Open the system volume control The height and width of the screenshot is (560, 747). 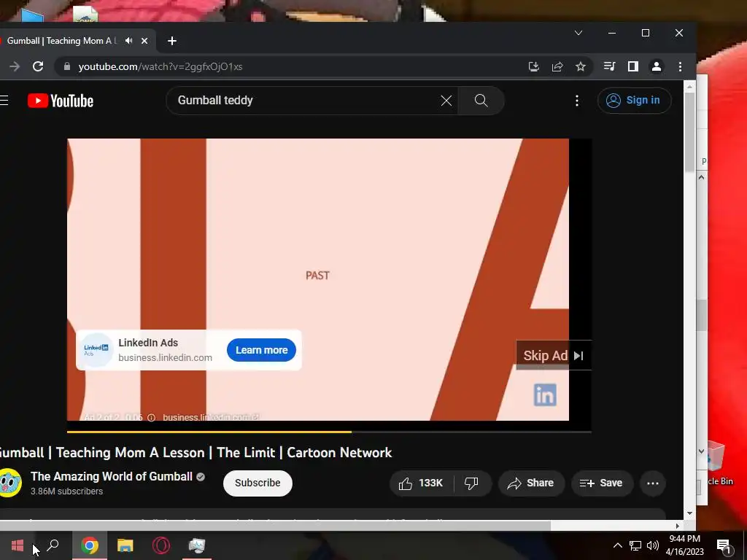(x=653, y=545)
